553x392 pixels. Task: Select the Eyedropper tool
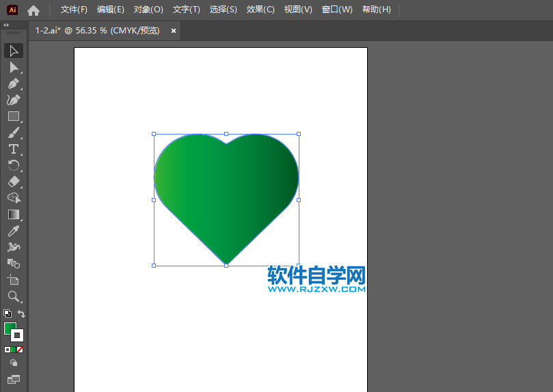point(14,231)
